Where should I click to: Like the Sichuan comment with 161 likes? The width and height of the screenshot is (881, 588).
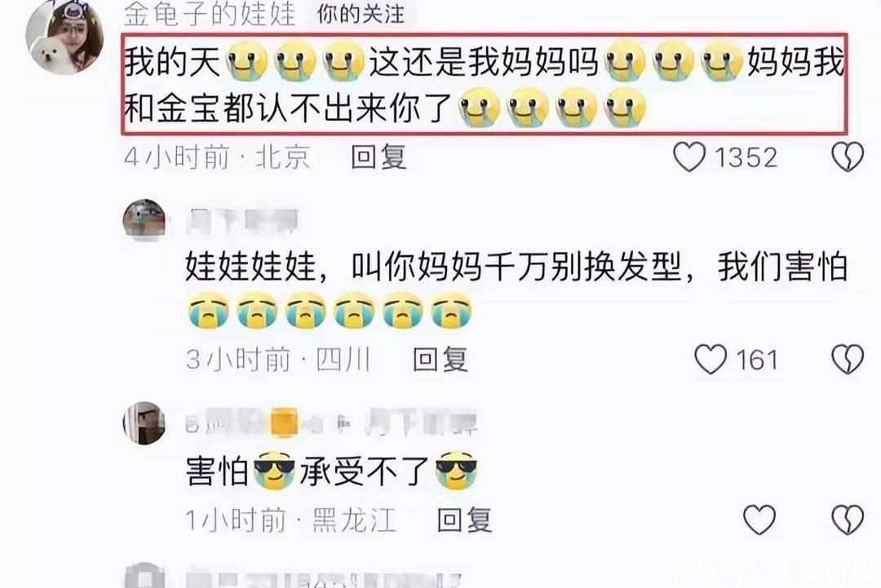pos(711,359)
